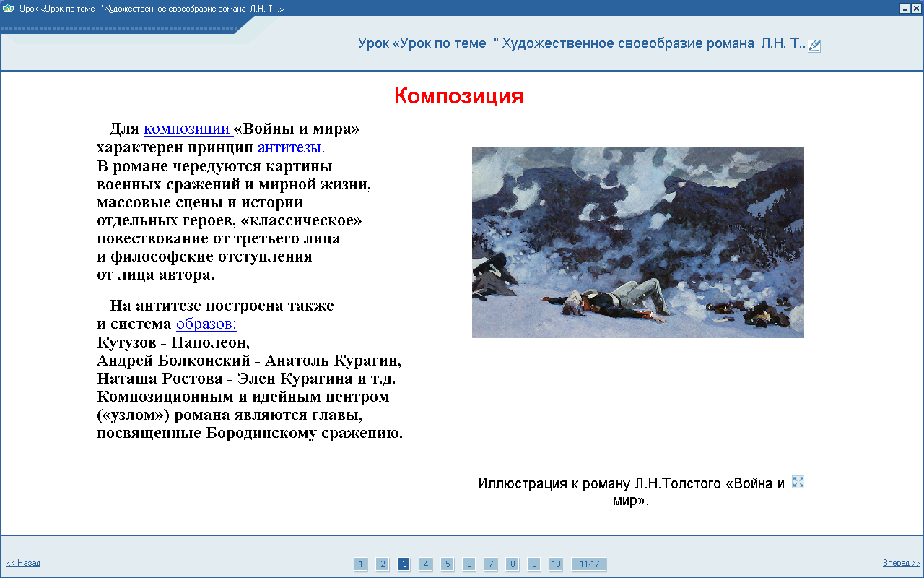The image size is (924, 578).
Task: Open the «композиции» hyperlink
Action: 187,129
